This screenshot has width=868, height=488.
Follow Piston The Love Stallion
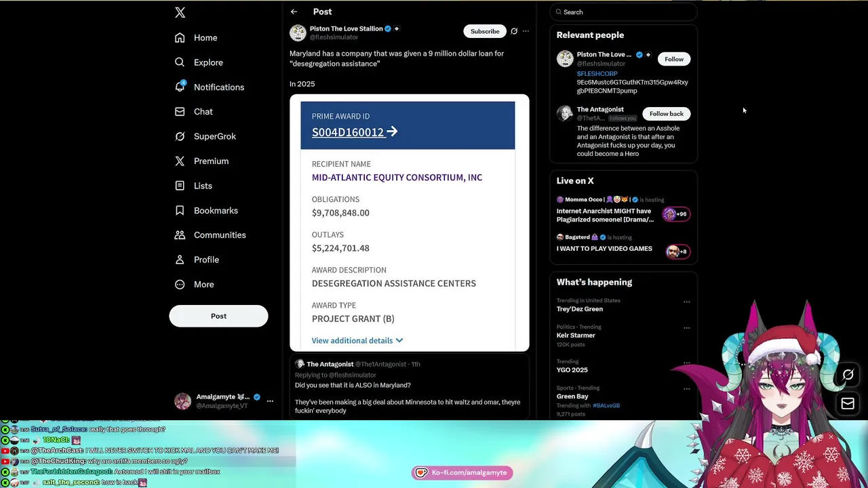(674, 59)
